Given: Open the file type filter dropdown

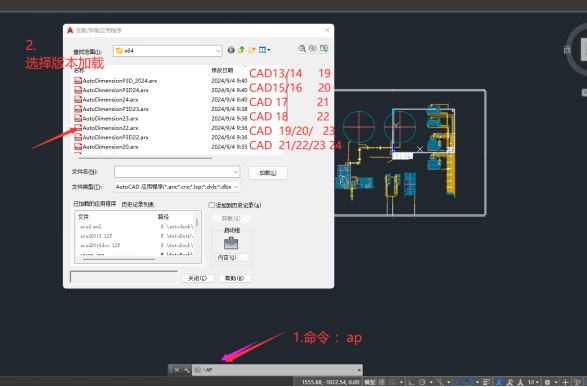Looking at the screenshot, I should point(177,186).
